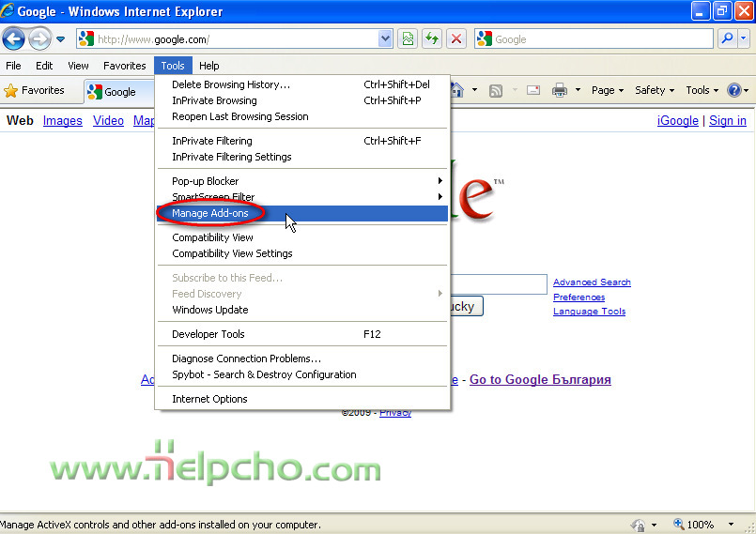This screenshot has height=534, width=756.
Task: Open Developer Tools menu item
Action: click(302, 334)
